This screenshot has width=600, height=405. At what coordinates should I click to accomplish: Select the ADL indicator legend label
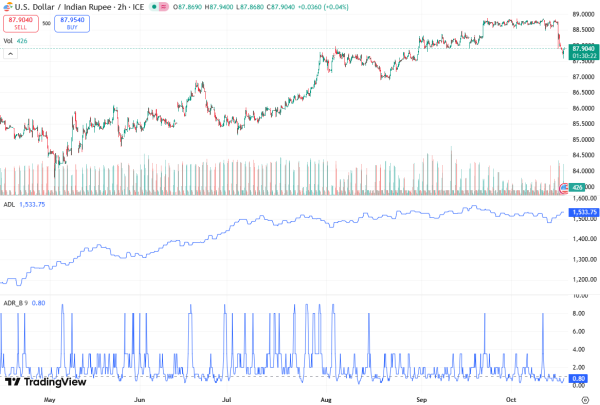pyautogui.click(x=9, y=204)
